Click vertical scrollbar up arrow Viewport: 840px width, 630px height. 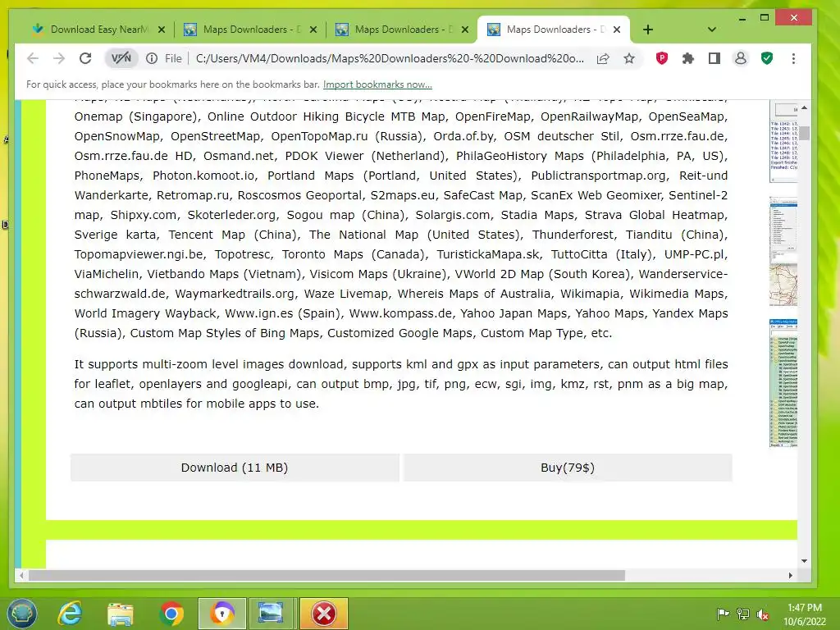(804, 107)
